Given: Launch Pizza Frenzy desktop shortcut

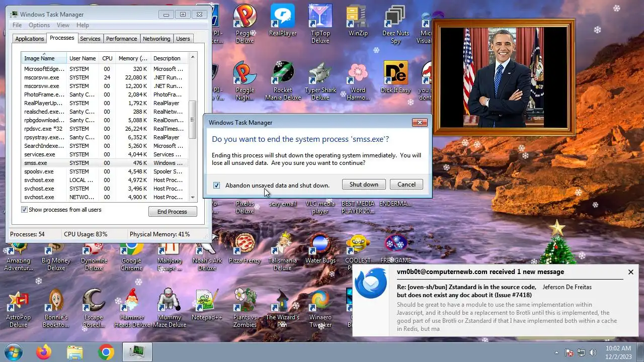Looking at the screenshot, I should coord(245,249).
